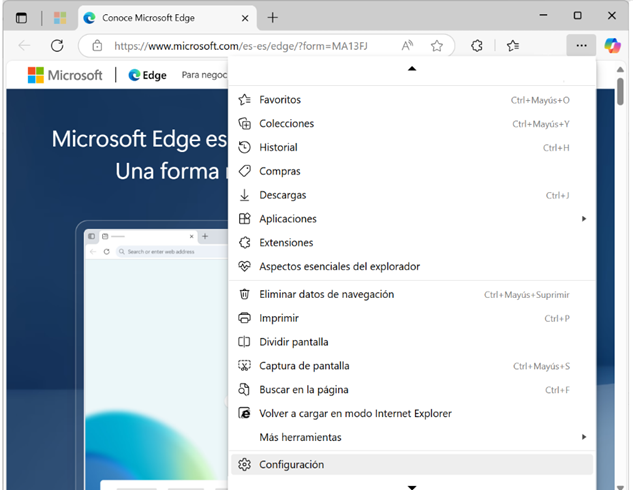Click the Edge logo link
Screen dimensions: 633x490
click(147, 75)
